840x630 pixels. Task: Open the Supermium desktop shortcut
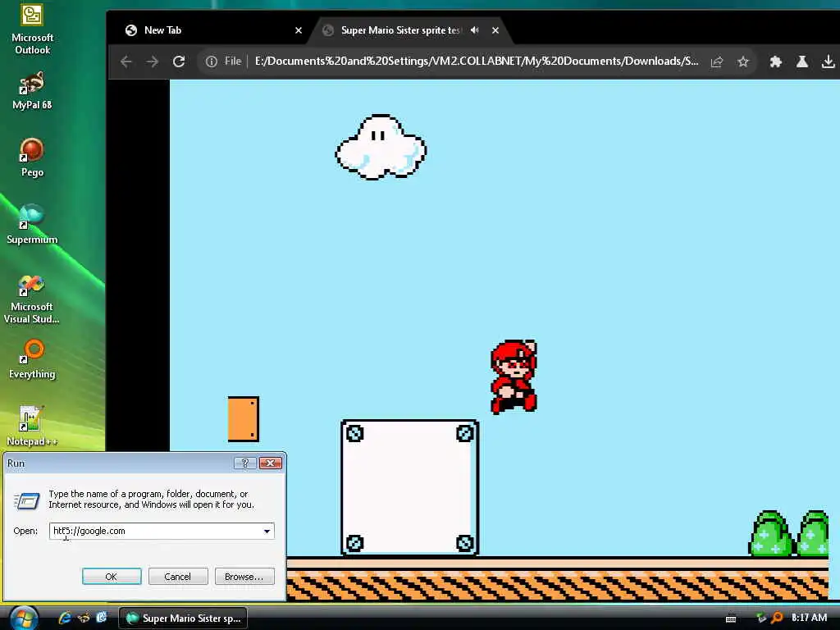(32, 224)
